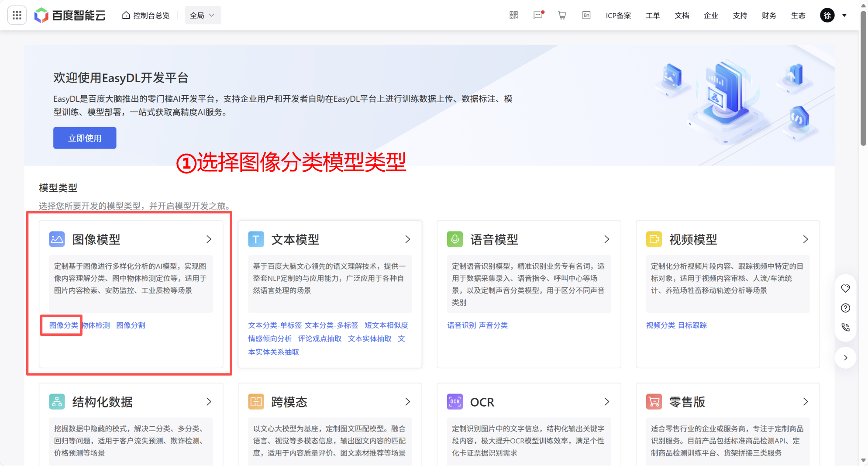Open 文本分类-多标签 link
The image size is (868, 466).
(x=331, y=325)
